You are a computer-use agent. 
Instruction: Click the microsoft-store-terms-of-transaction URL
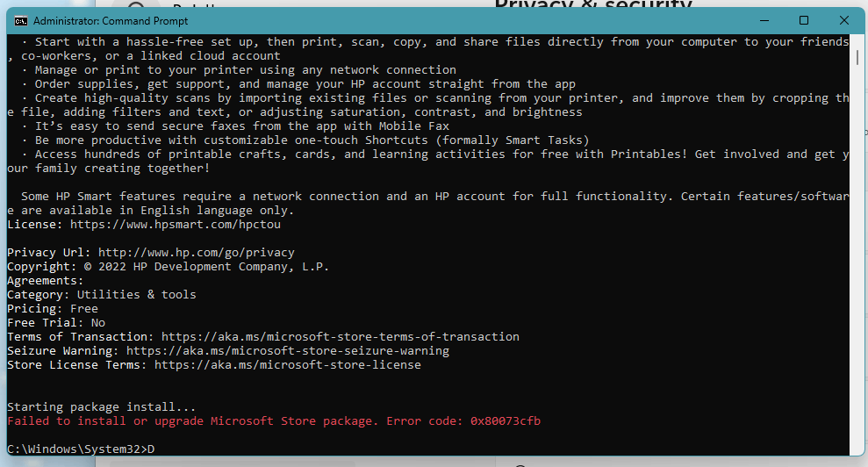(341, 337)
